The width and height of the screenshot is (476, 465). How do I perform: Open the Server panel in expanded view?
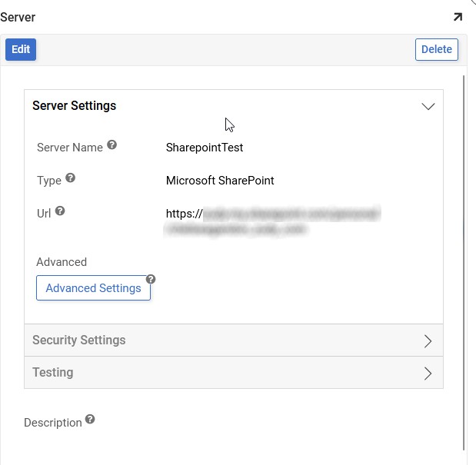click(458, 17)
